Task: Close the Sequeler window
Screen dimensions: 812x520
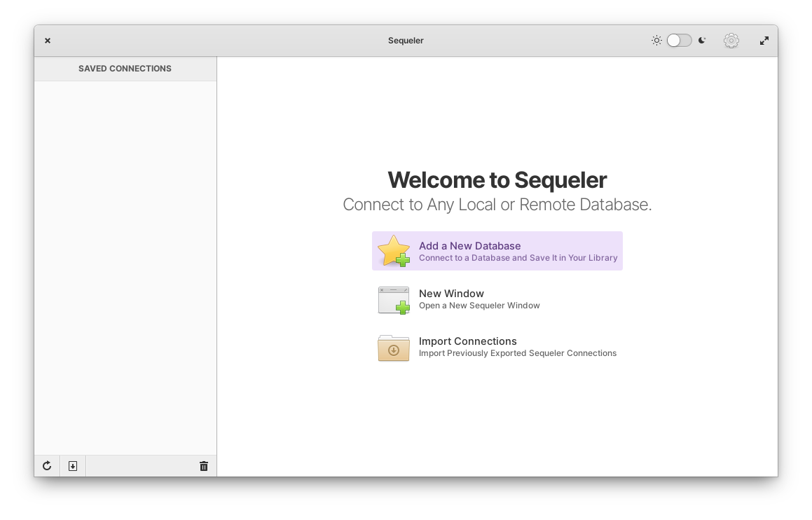Action: [48, 41]
